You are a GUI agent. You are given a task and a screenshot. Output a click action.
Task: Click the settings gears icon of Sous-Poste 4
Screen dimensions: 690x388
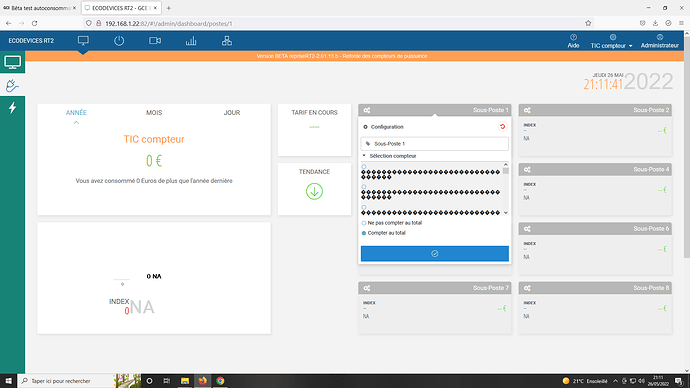tap(527, 169)
